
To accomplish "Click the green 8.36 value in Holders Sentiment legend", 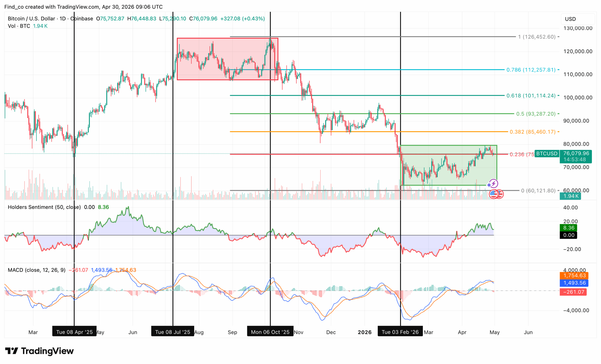I will coord(104,207).
